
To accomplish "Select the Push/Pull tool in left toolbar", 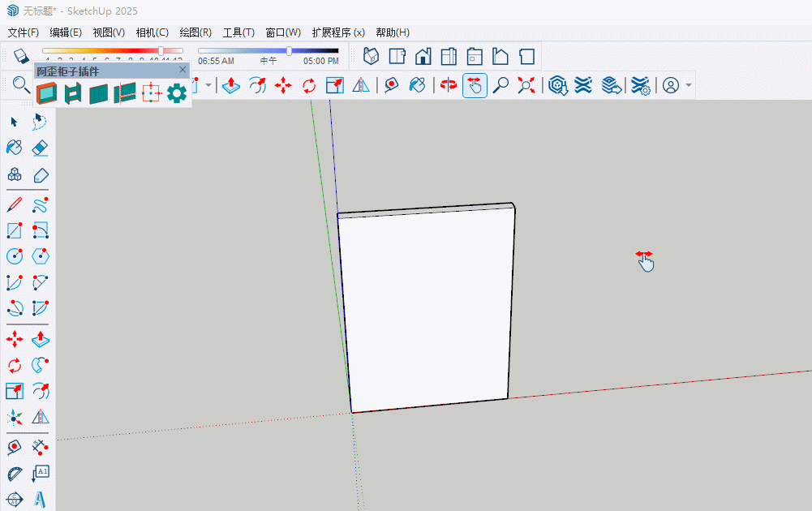I will click(41, 339).
